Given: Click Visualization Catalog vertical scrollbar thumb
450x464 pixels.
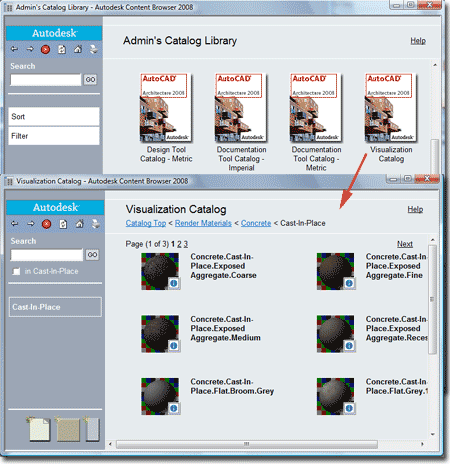Looking at the screenshot, I should pos(432,299).
